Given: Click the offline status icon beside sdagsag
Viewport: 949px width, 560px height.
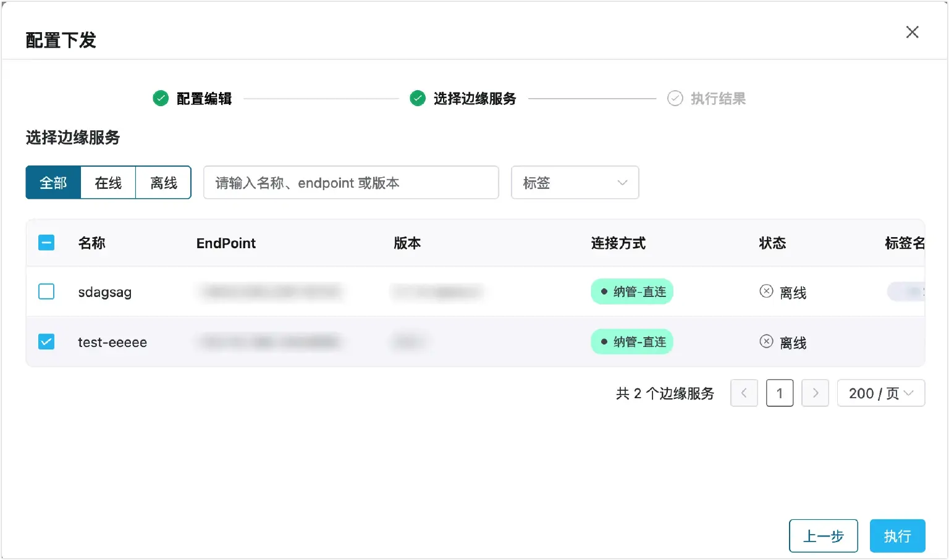Looking at the screenshot, I should tap(766, 291).
